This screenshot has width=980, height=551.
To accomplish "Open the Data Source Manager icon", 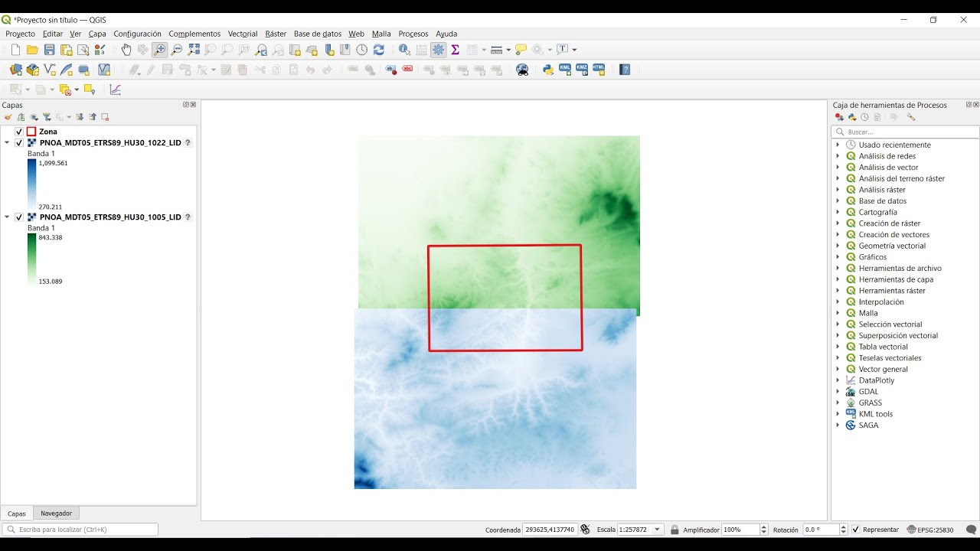I will pos(15,70).
